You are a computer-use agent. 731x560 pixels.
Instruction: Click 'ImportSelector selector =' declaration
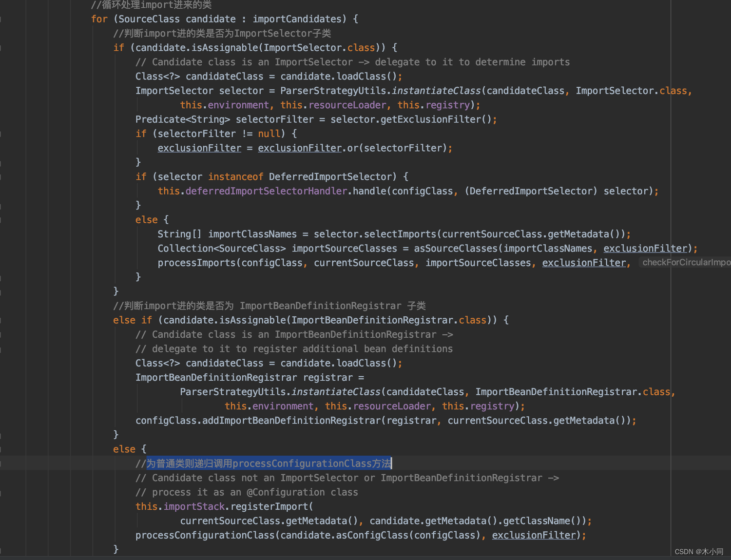[x=205, y=91]
